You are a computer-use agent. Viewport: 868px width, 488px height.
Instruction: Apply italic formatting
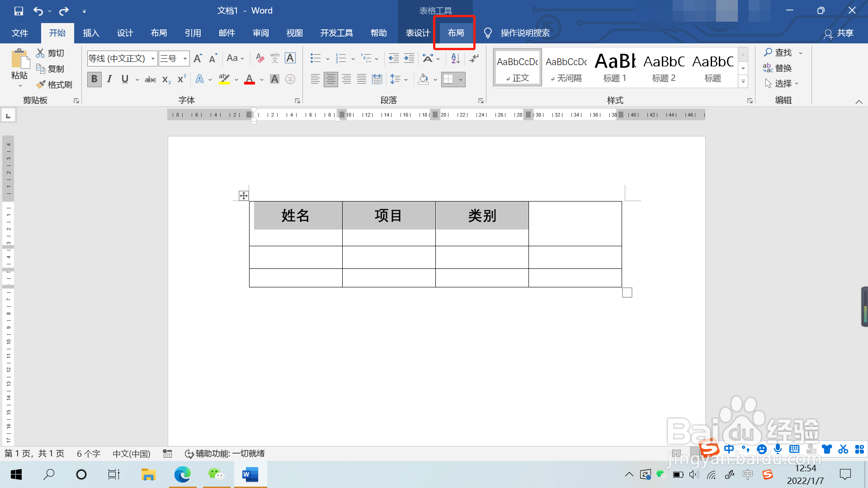(109, 79)
